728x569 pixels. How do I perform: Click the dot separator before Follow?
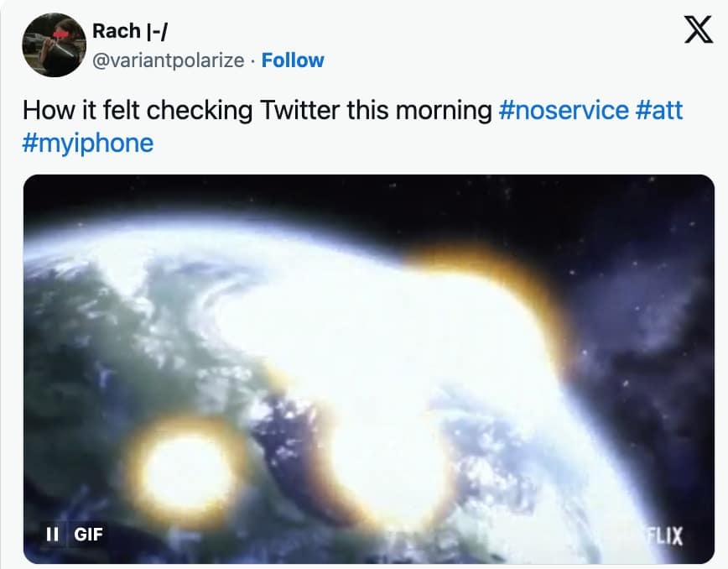(x=252, y=60)
